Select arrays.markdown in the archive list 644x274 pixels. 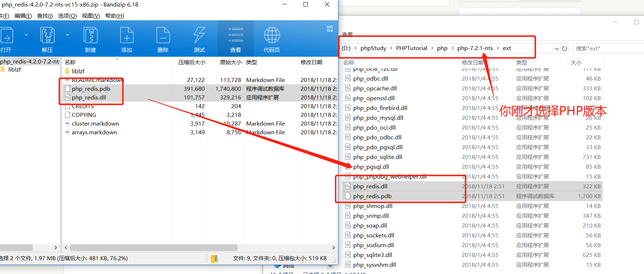(94, 132)
